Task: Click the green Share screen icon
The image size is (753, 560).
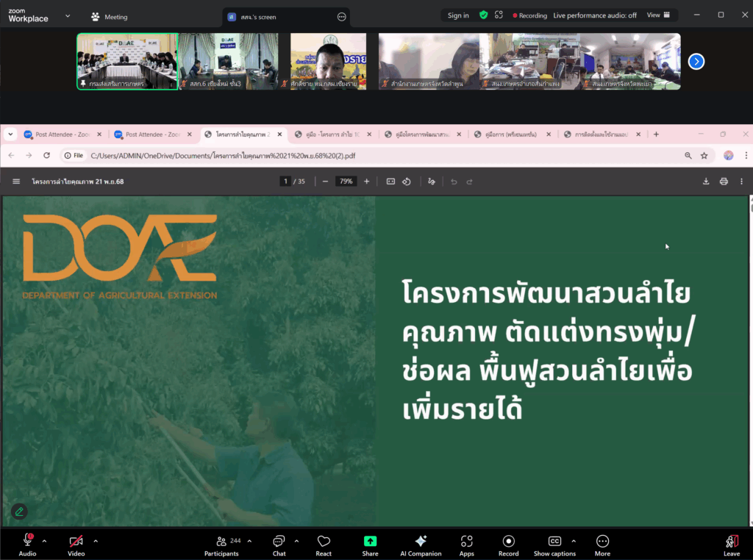Action: click(370, 542)
